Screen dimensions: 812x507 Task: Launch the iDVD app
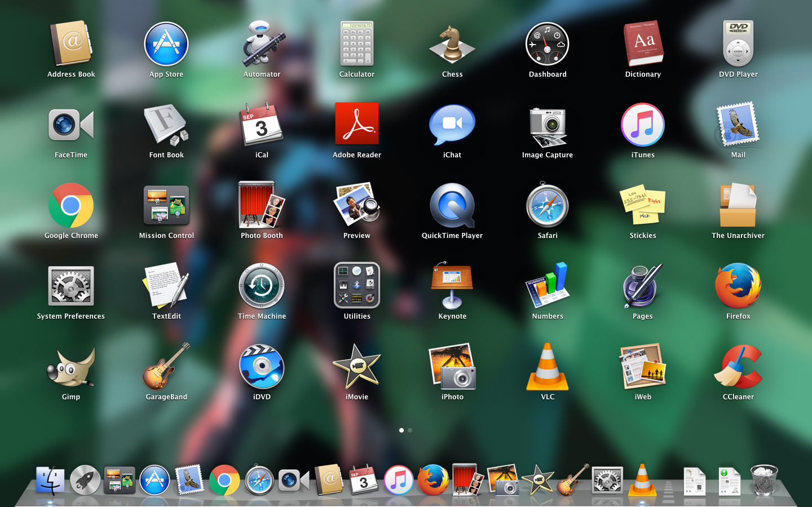(x=262, y=367)
